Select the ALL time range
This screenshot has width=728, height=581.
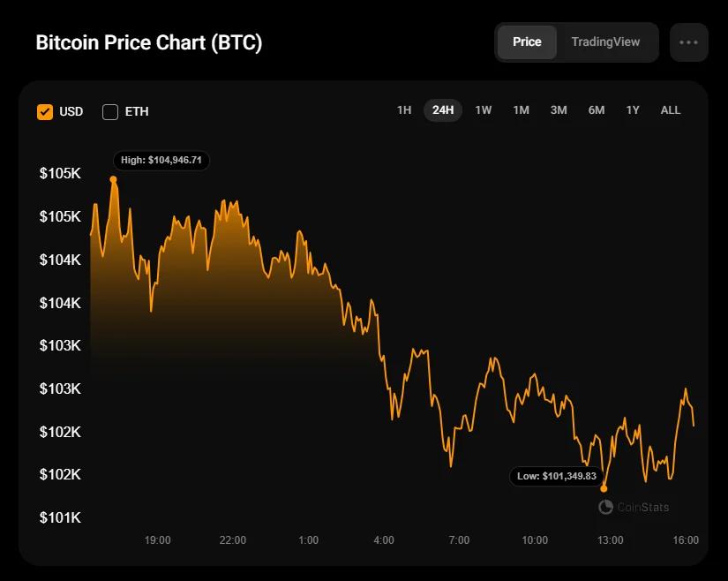671,110
